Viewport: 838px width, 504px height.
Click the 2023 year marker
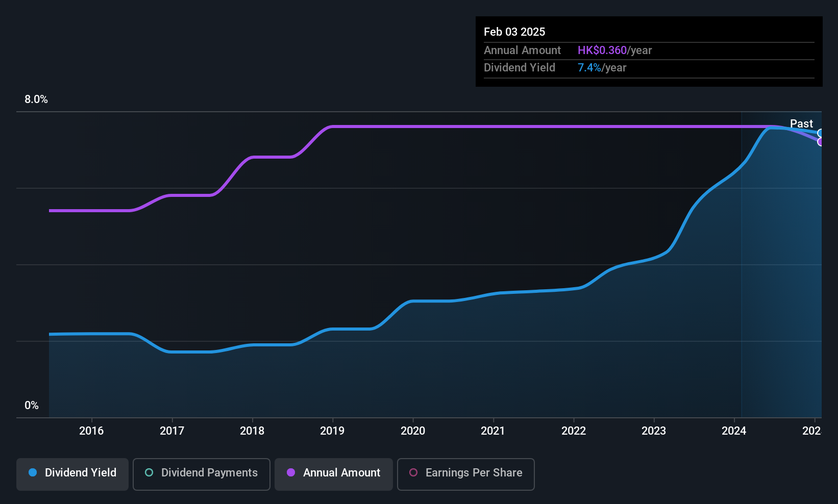[654, 431]
